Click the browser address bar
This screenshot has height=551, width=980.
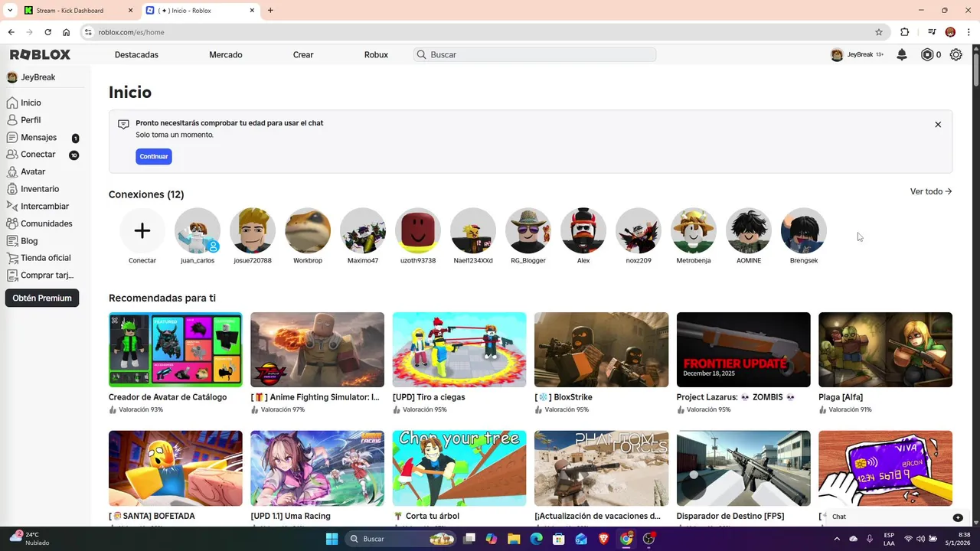[484, 32]
